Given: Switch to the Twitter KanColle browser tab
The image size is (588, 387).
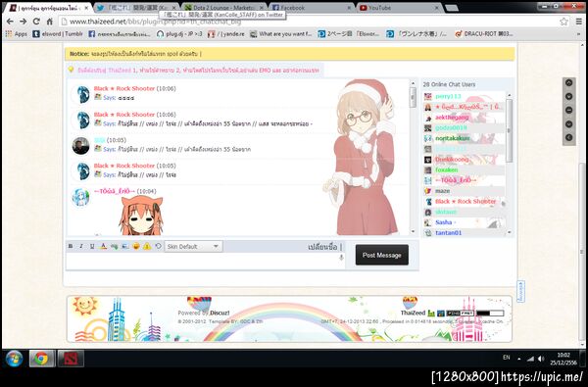Looking at the screenshot, I should pyautogui.click(x=136, y=8).
